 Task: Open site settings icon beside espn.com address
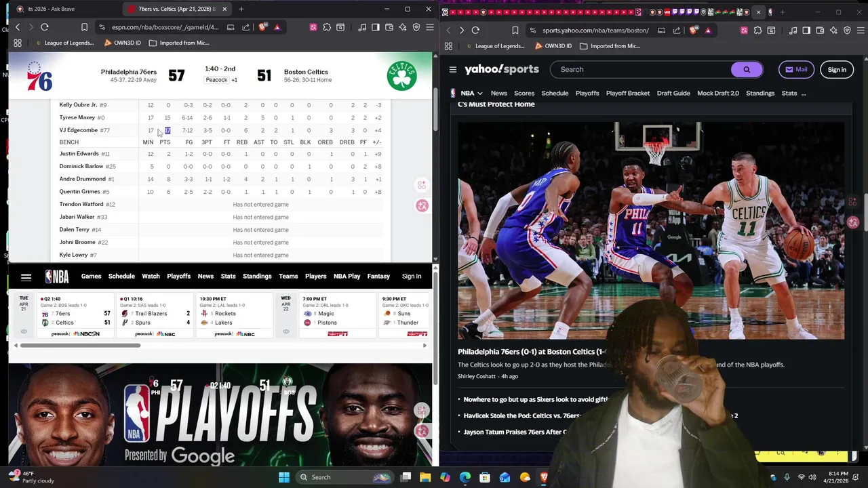[x=102, y=27]
